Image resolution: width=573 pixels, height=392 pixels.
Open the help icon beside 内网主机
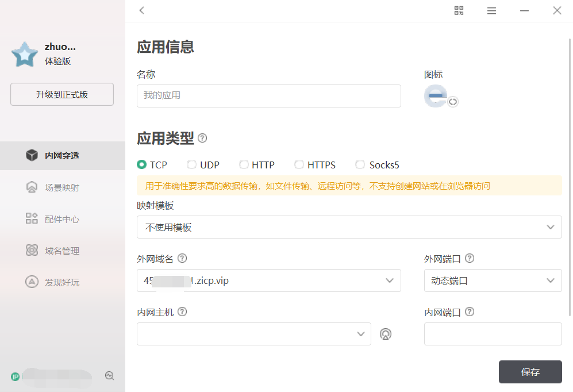182,312
